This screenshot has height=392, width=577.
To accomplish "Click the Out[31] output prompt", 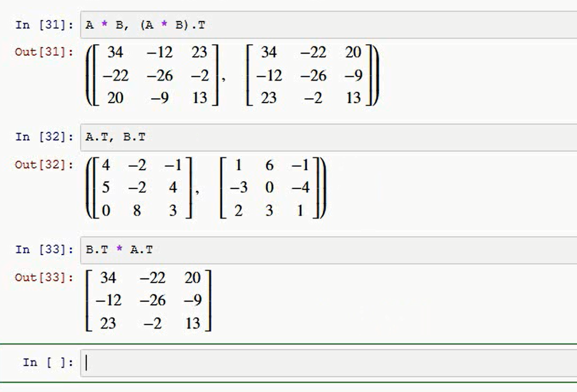I will point(44,52).
